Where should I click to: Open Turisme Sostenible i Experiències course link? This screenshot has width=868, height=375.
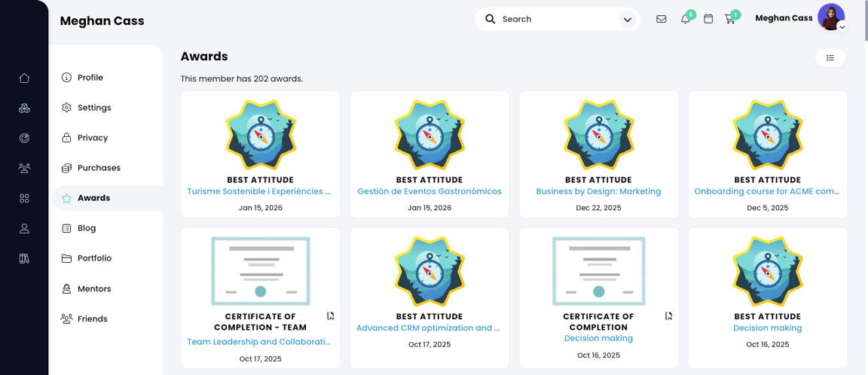(x=258, y=191)
